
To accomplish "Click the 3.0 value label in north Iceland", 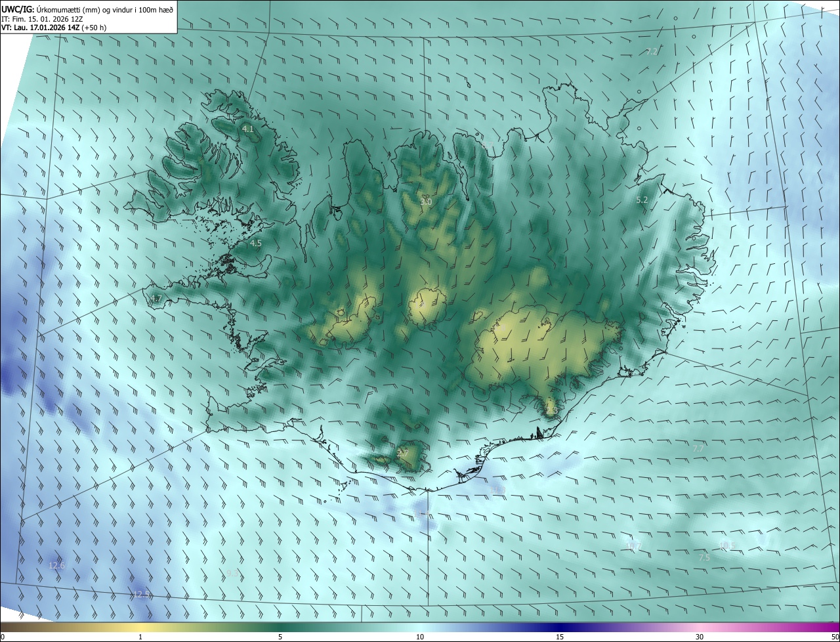I will pyautogui.click(x=426, y=202).
